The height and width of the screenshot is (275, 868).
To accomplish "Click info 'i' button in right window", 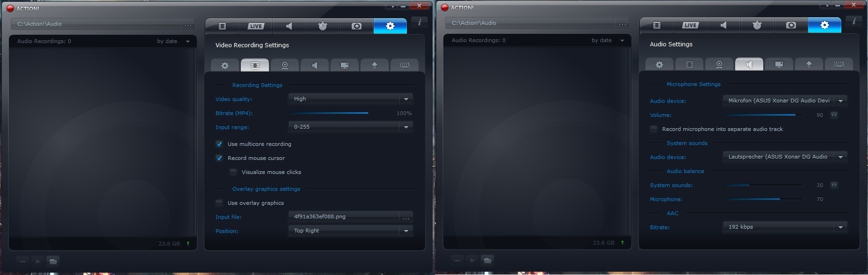I will pos(854,21).
